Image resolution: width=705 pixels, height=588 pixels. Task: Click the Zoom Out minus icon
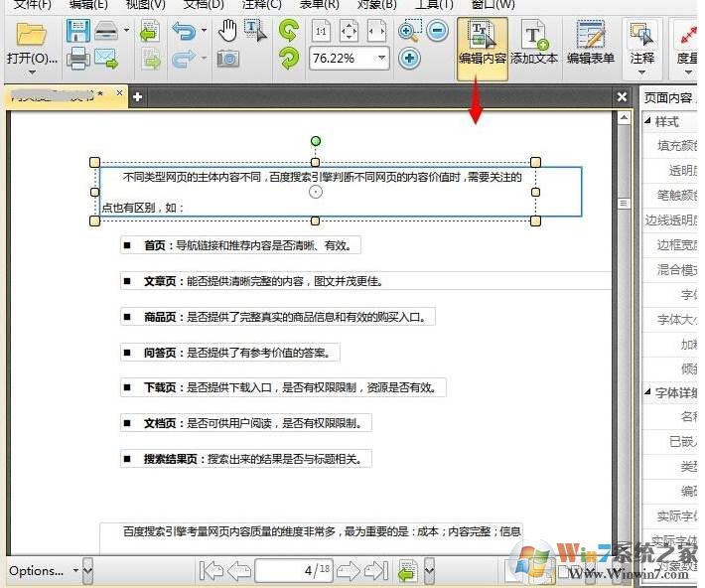[438, 31]
